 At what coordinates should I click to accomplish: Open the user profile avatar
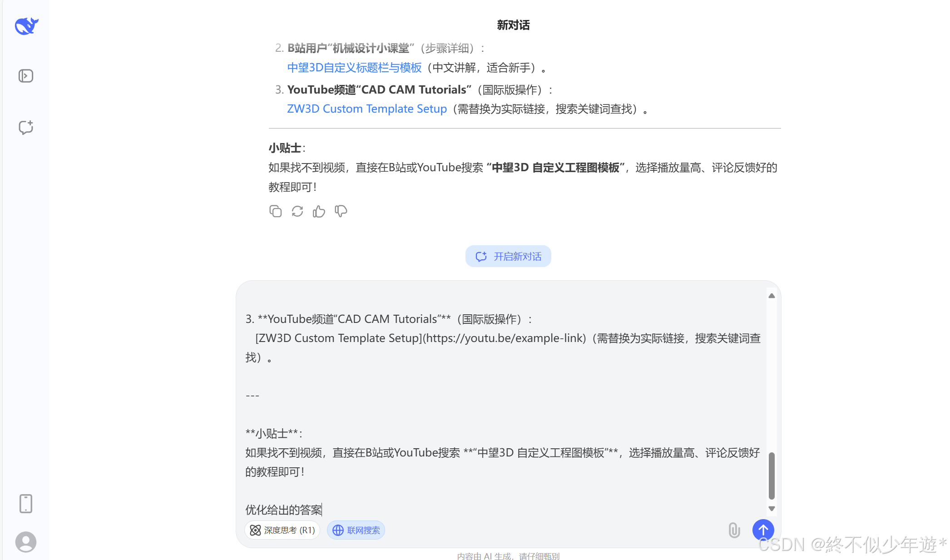click(x=26, y=542)
